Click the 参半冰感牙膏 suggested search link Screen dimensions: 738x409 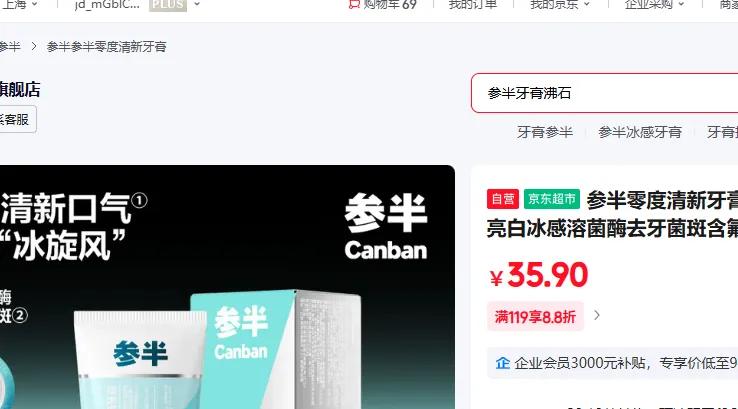click(640, 132)
